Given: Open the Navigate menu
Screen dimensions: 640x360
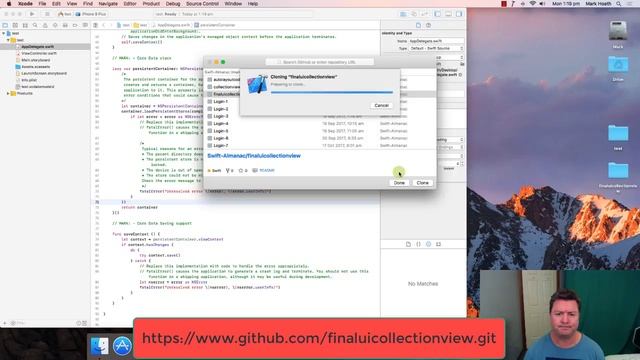Looking at the screenshot, I should [108, 4].
